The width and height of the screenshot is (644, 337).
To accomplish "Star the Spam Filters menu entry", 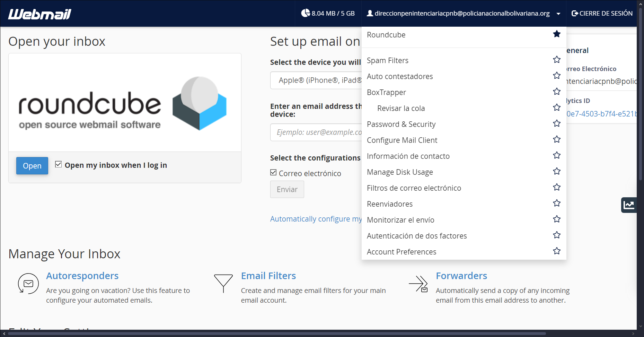I will 557,60.
